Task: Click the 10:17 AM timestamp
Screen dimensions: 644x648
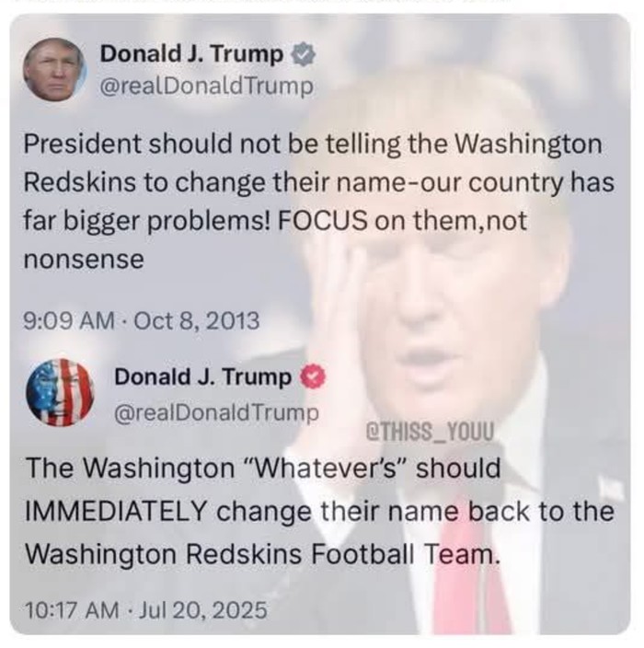Action: point(72,610)
